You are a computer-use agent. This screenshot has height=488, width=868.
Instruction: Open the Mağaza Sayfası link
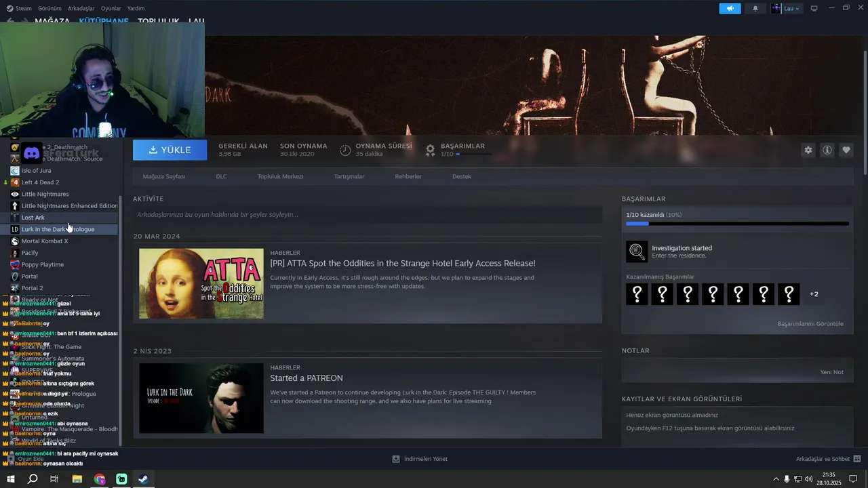click(x=163, y=176)
